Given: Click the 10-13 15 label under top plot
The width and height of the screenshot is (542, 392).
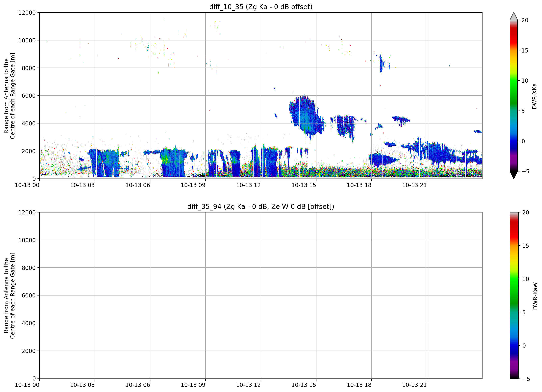Looking at the screenshot, I should coord(304,185).
